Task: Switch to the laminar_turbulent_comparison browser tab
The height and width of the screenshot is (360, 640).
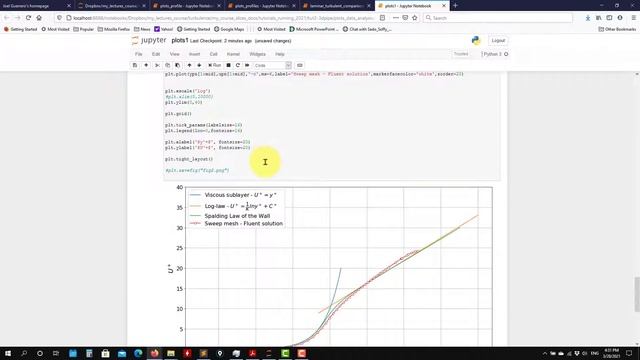Action: (337, 6)
